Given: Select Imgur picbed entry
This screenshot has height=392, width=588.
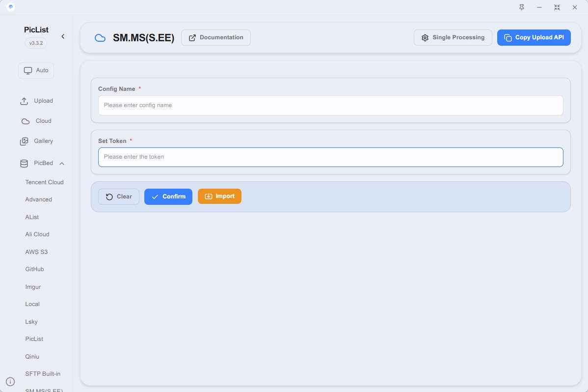Looking at the screenshot, I should (x=33, y=287).
